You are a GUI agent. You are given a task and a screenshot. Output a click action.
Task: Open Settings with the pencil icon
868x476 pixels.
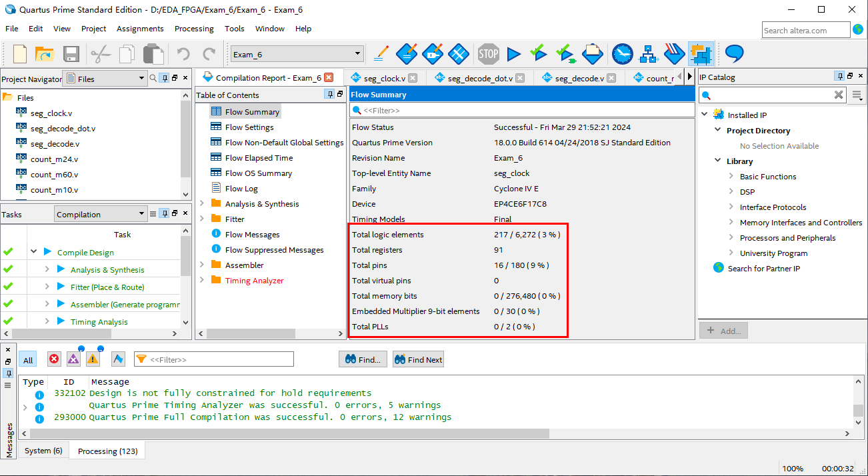pos(381,54)
